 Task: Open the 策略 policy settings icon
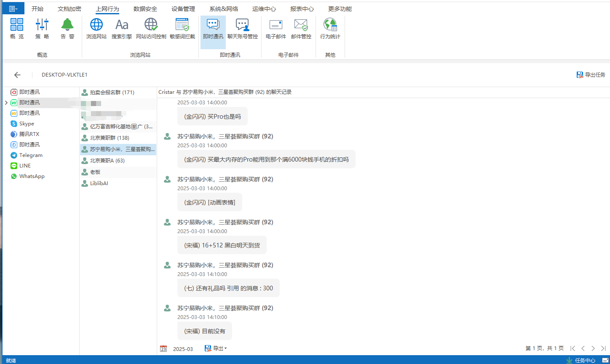point(42,29)
